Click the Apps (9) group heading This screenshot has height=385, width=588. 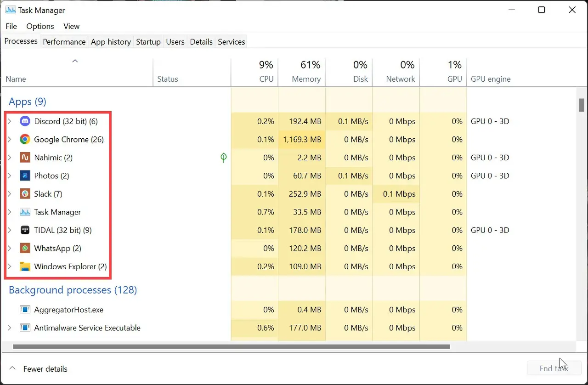(28, 102)
